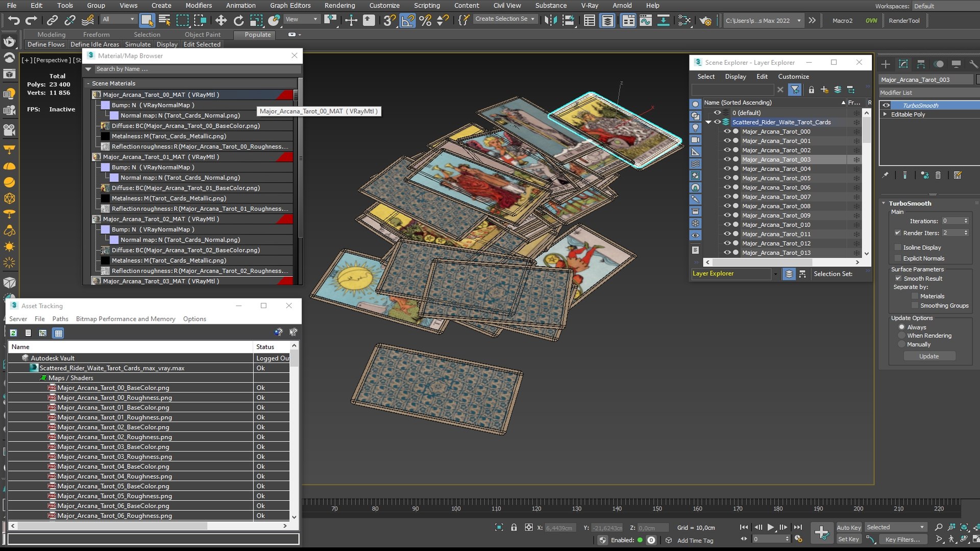The width and height of the screenshot is (980, 551).
Task: Click the Auto Key button
Action: coord(849,528)
